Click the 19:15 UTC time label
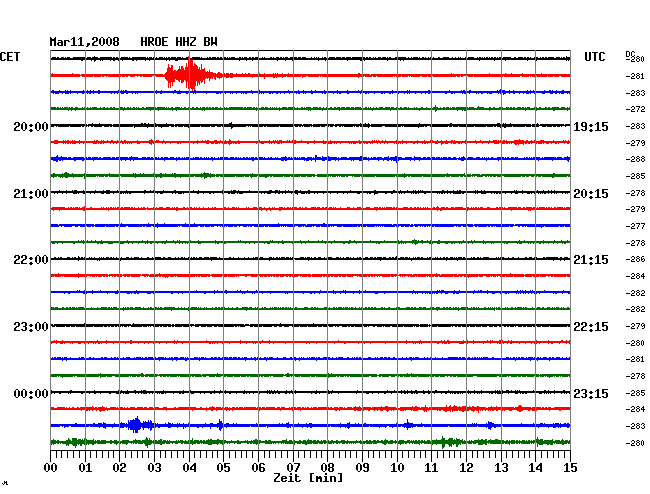This screenshot has width=650, height=494. tap(591, 127)
